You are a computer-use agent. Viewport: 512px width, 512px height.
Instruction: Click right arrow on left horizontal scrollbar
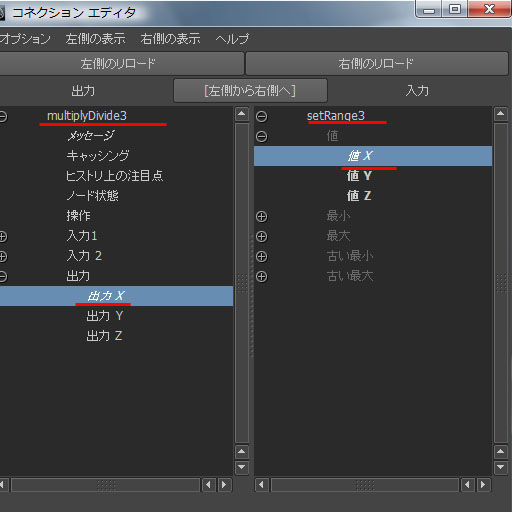coord(224,485)
